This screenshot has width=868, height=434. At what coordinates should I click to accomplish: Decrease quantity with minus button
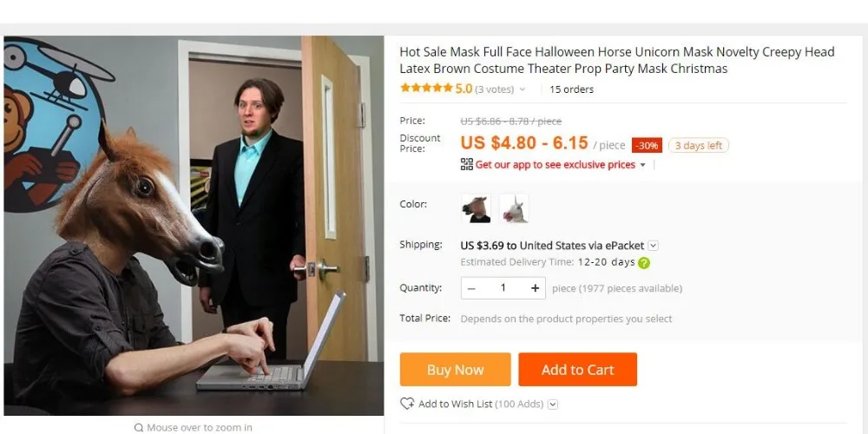(x=471, y=288)
